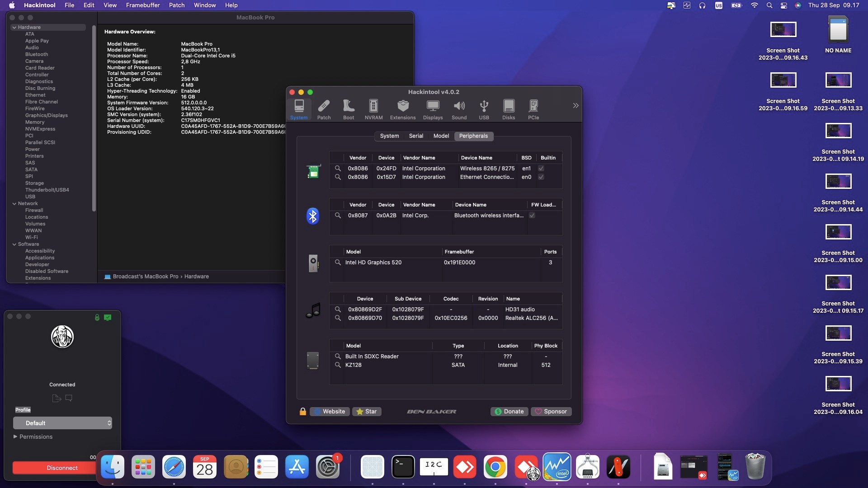Image resolution: width=868 pixels, height=488 pixels.
Task: Click magnifier icon beside Bluetooth wireless interface row
Action: (338, 216)
